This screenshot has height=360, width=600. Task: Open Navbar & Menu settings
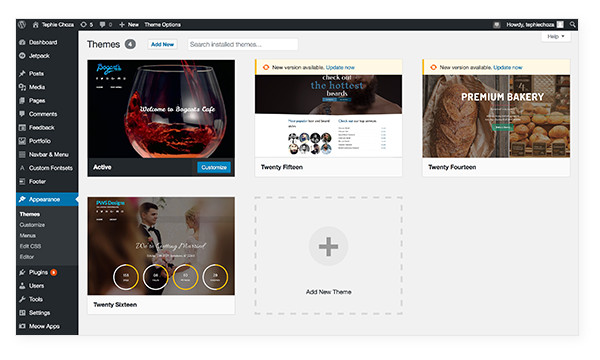[49, 155]
